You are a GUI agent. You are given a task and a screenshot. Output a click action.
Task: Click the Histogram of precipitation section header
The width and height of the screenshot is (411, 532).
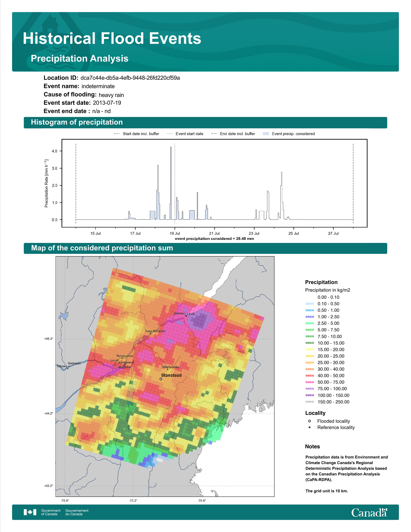tap(205, 123)
